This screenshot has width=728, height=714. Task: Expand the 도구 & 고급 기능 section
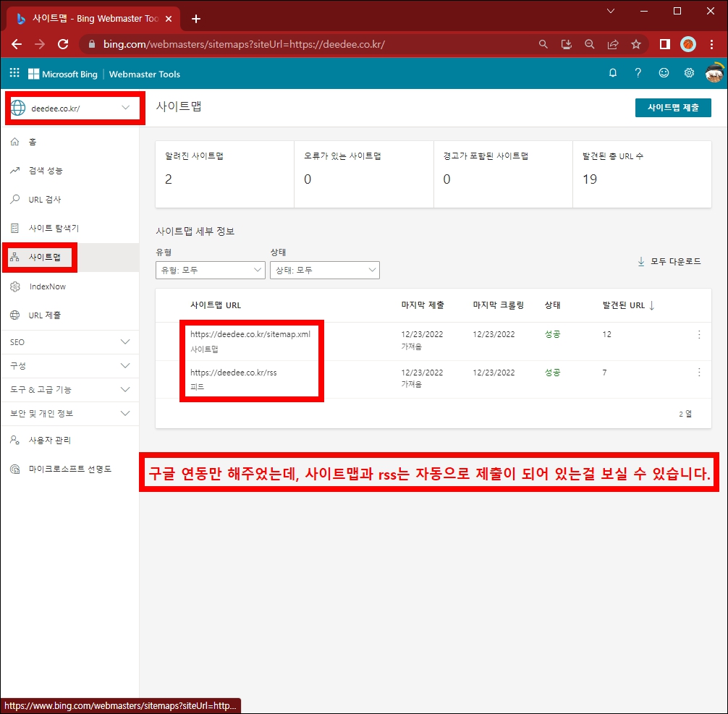click(x=70, y=389)
